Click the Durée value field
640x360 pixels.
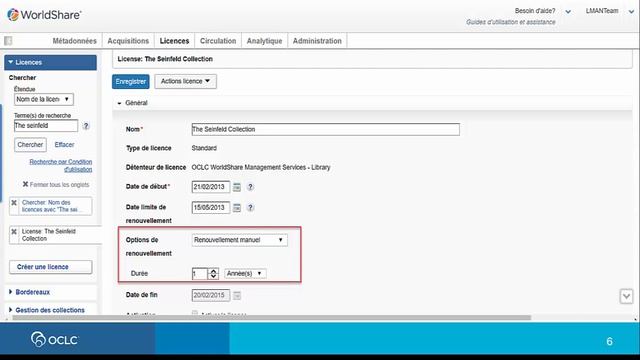coord(200,273)
